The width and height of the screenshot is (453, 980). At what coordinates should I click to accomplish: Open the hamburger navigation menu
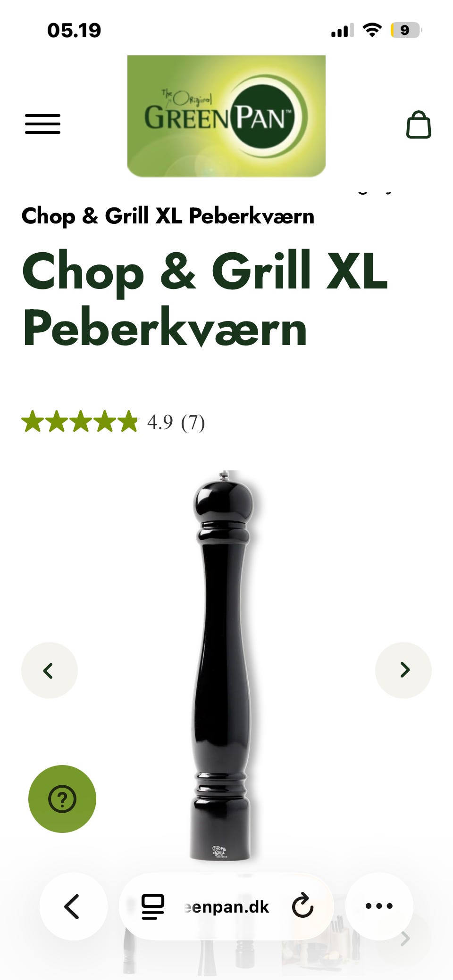tap(42, 124)
